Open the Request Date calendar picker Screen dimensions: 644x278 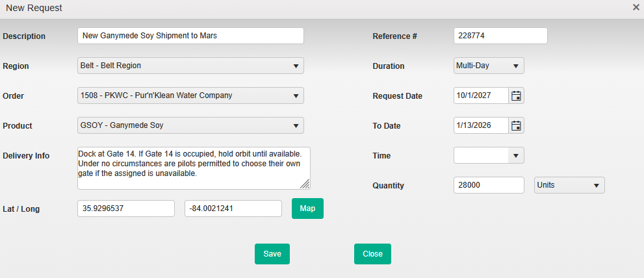click(516, 95)
